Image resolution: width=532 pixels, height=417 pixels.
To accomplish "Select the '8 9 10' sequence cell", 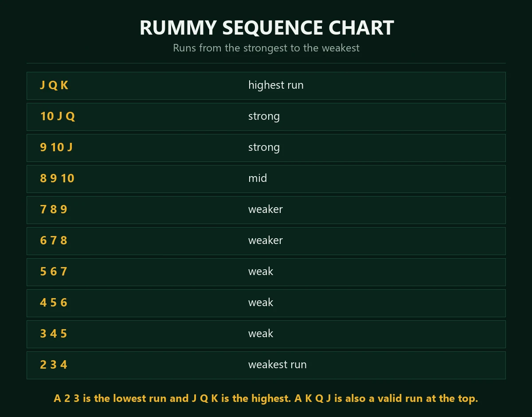I will [57, 178].
